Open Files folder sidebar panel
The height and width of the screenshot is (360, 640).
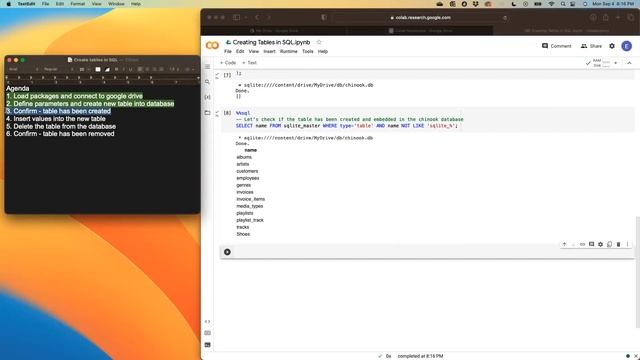tap(207, 112)
